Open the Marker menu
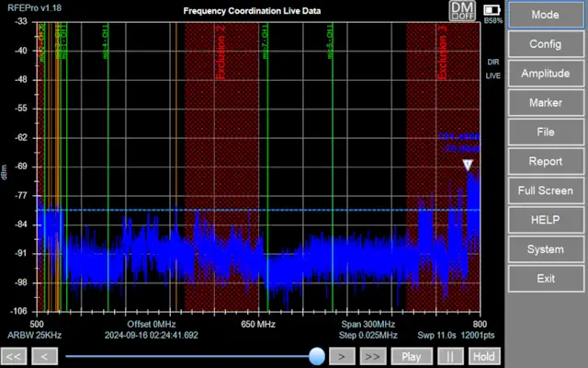The width and height of the screenshot is (588, 368). (546, 103)
